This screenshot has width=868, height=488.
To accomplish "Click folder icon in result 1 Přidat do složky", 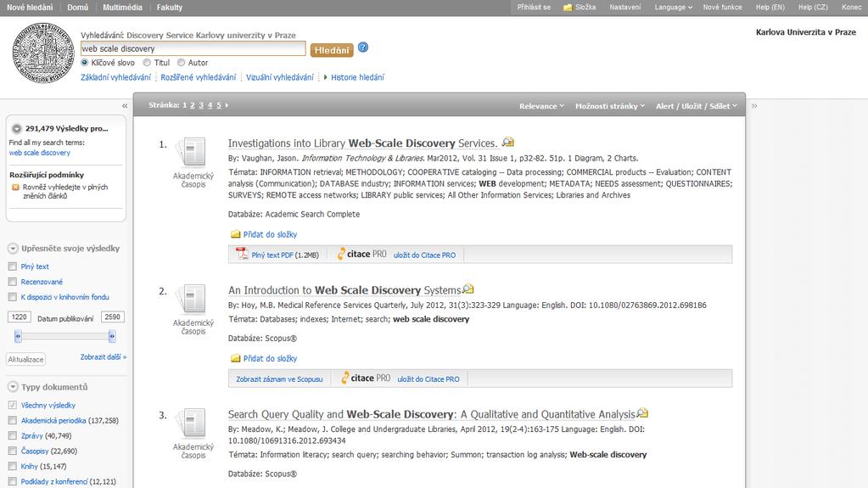I will coord(235,234).
